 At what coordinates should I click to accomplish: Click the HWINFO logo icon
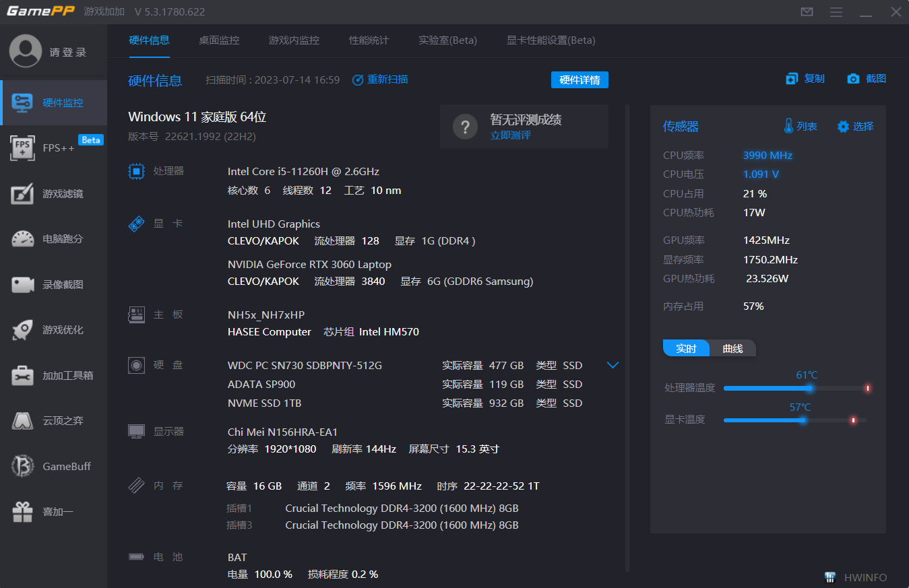[x=830, y=577]
